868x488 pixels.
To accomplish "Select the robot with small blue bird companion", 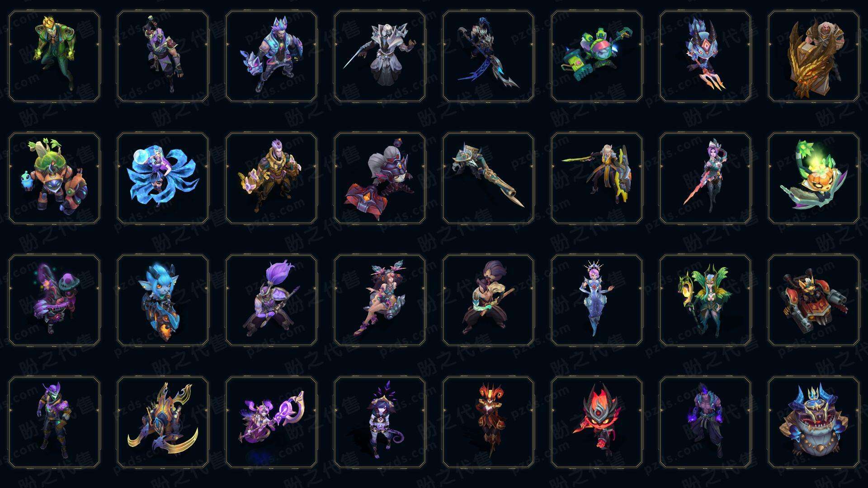I will pos(54,178).
